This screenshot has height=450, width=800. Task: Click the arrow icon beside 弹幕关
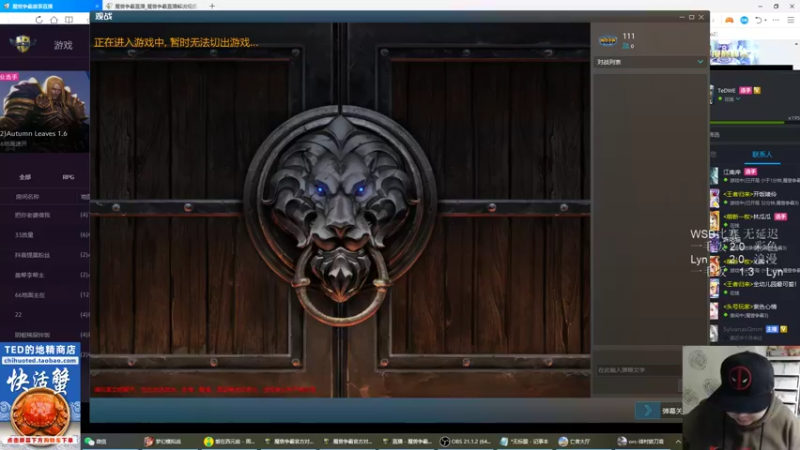click(x=648, y=411)
